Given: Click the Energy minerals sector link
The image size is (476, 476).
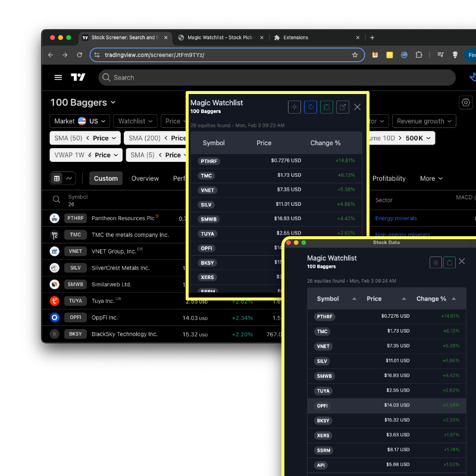Looking at the screenshot, I should point(396,218).
